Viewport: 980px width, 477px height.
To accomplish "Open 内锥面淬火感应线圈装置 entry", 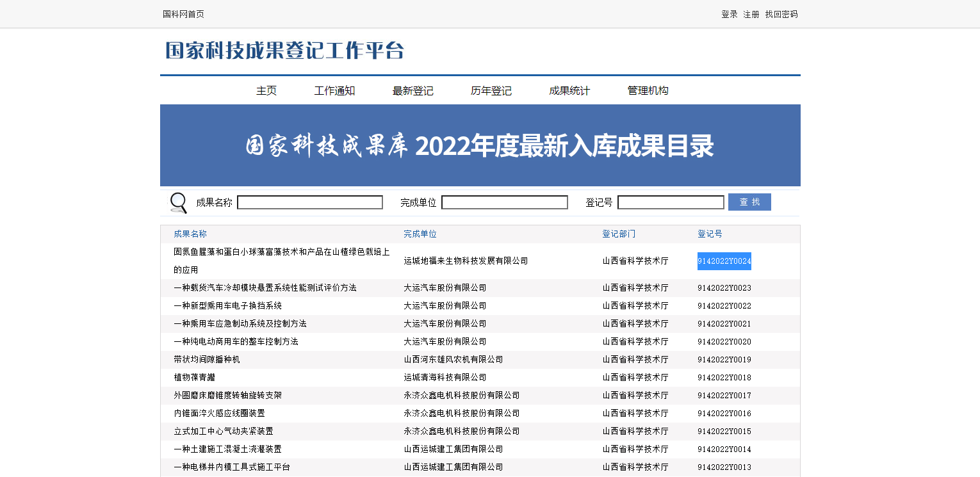I will click(x=219, y=414).
